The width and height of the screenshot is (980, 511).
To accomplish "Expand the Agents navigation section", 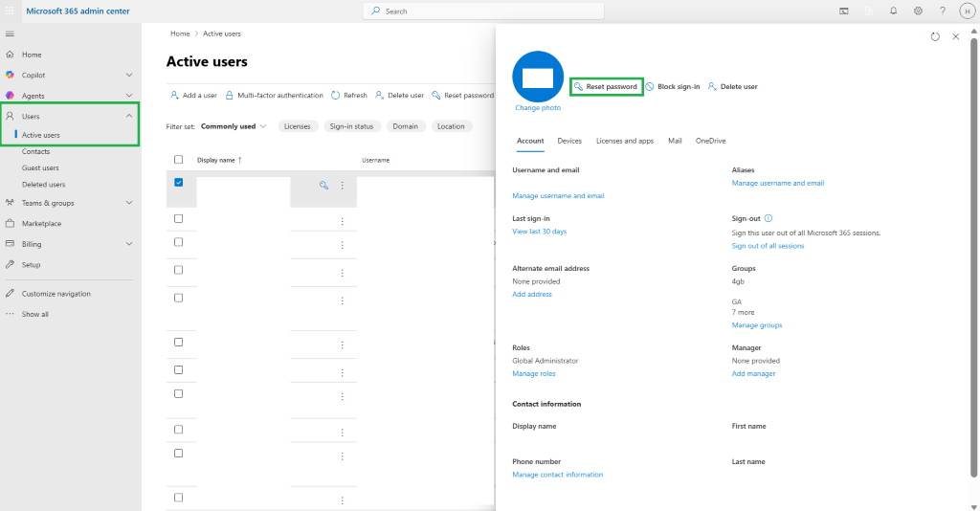I will pyautogui.click(x=129, y=96).
